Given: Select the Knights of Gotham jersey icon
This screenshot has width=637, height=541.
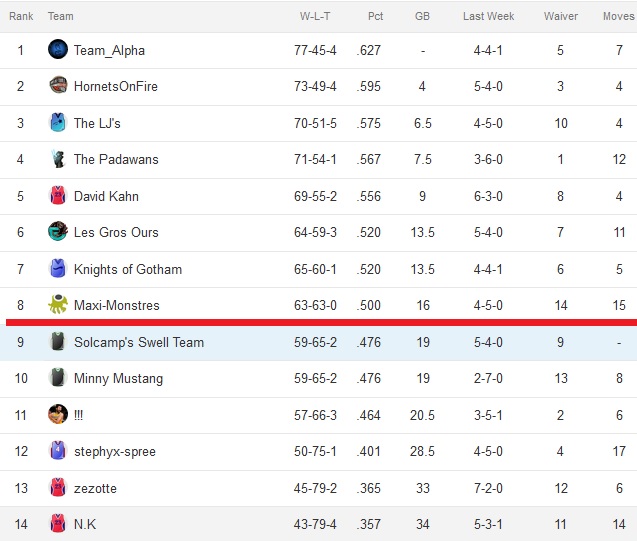Looking at the screenshot, I should [58, 268].
